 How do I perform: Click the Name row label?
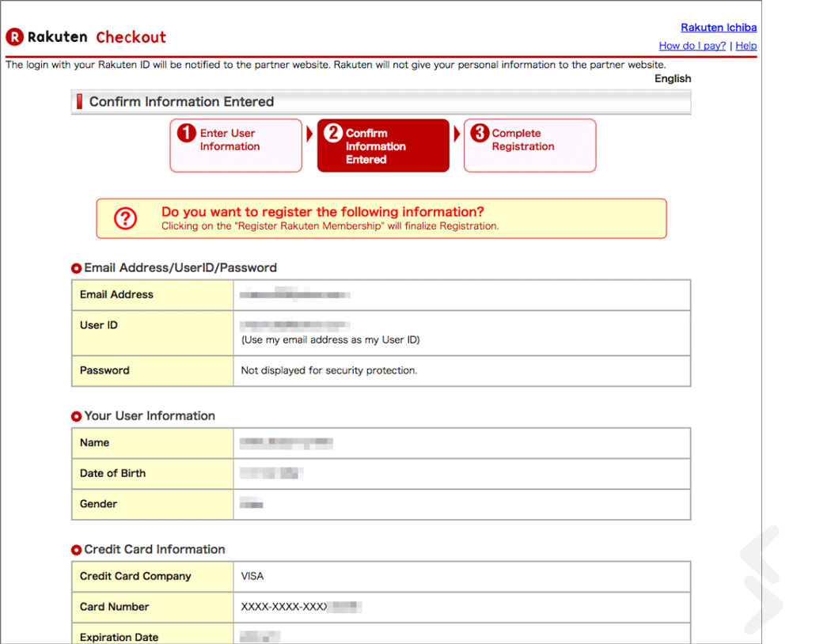[x=94, y=443]
